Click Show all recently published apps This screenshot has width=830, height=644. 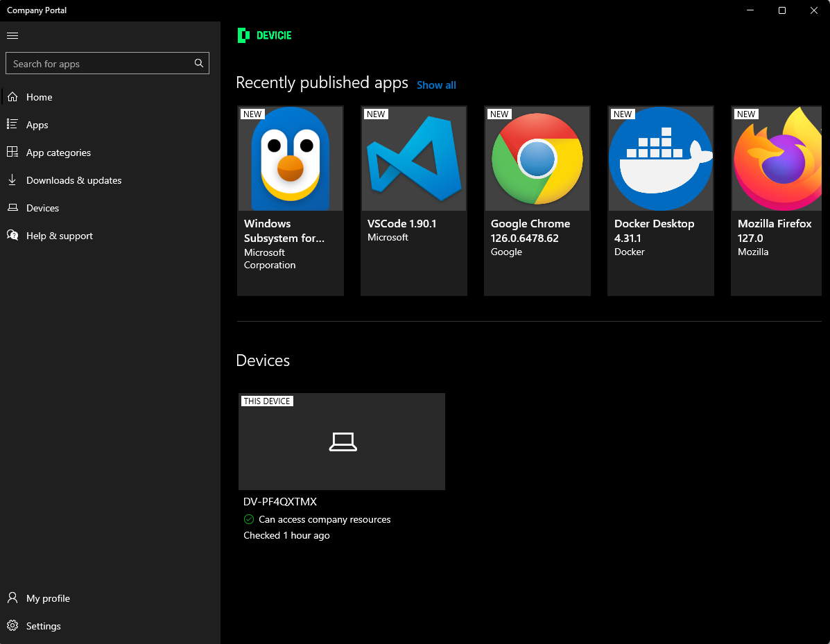coord(436,85)
